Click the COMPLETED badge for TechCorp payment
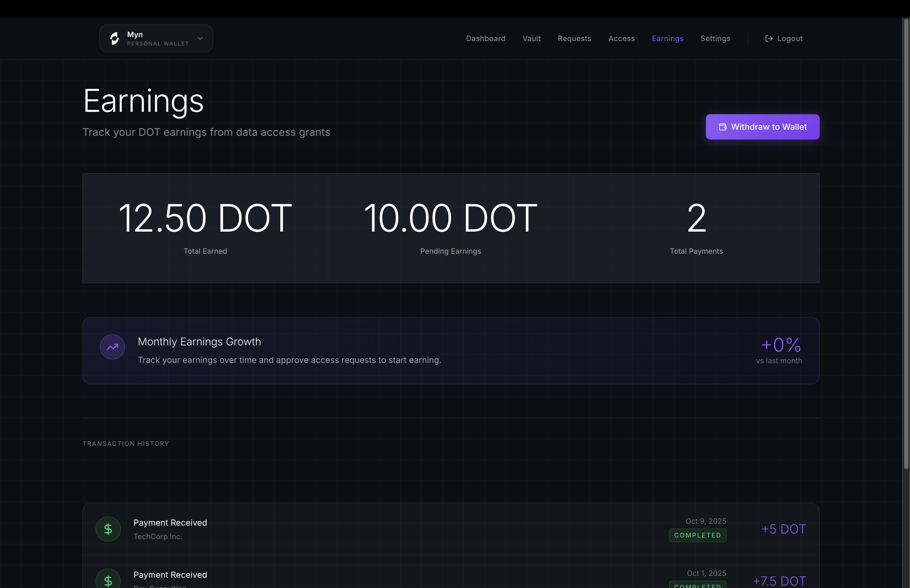This screenshot has width=910, height=588. [x=697, y=535]
